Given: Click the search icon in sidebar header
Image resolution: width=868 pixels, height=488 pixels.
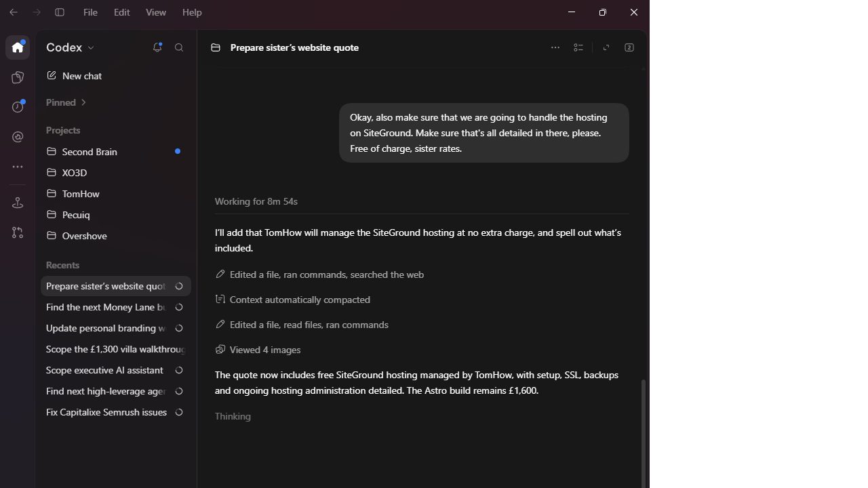Looking at the screenshot, I should pos(179,47).
